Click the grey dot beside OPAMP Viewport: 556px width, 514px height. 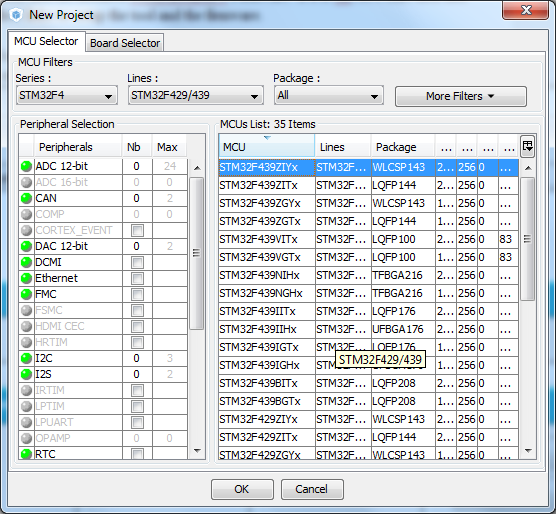click(26, 438)
